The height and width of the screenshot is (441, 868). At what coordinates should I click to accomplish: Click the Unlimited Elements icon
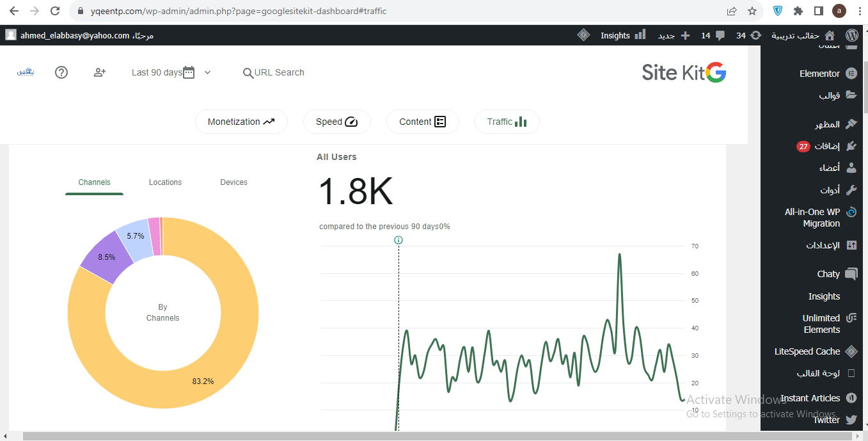click(x=851, y=318)
